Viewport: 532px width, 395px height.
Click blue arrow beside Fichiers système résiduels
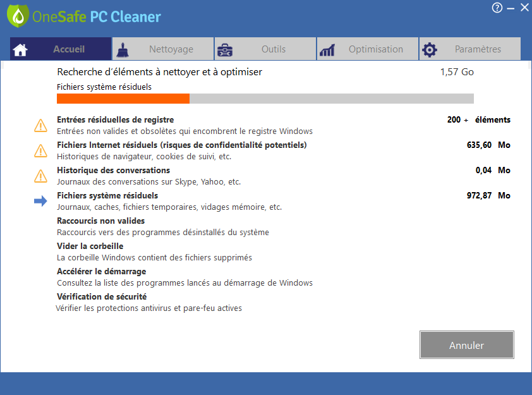tap(40, 201)
